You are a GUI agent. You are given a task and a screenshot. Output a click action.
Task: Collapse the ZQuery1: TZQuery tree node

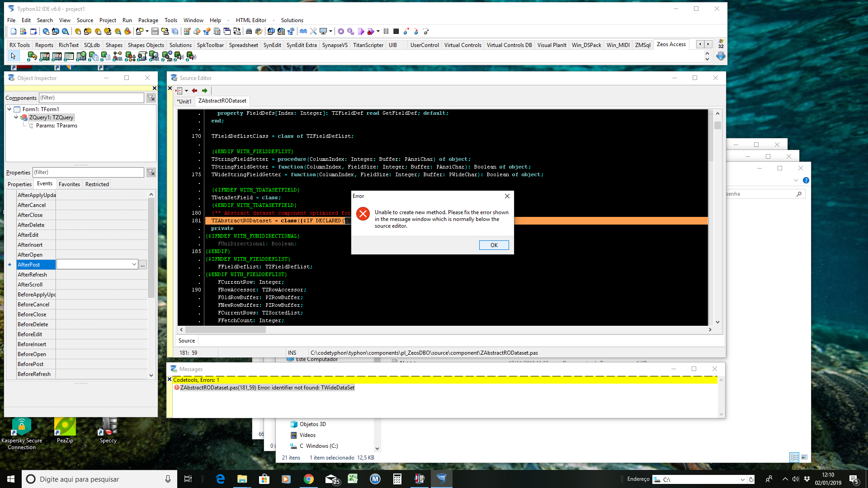click(16, 117)
